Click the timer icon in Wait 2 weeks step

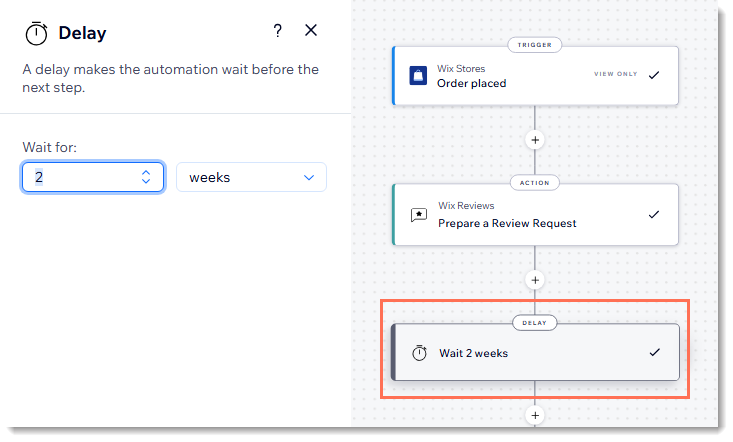click(419, 353)
